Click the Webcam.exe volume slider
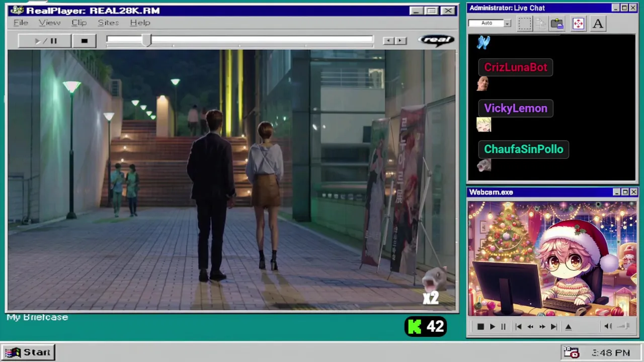644x362 pixels. (x=624, y=326)
